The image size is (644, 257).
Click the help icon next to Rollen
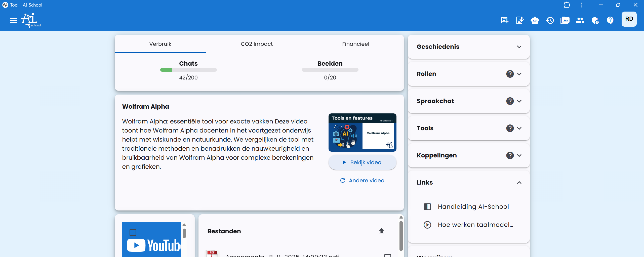510,74
